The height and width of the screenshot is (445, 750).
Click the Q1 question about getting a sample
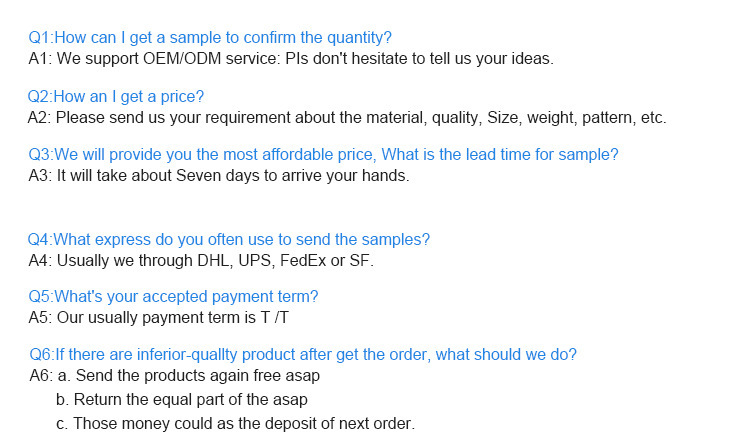click(x=209, y=38)
